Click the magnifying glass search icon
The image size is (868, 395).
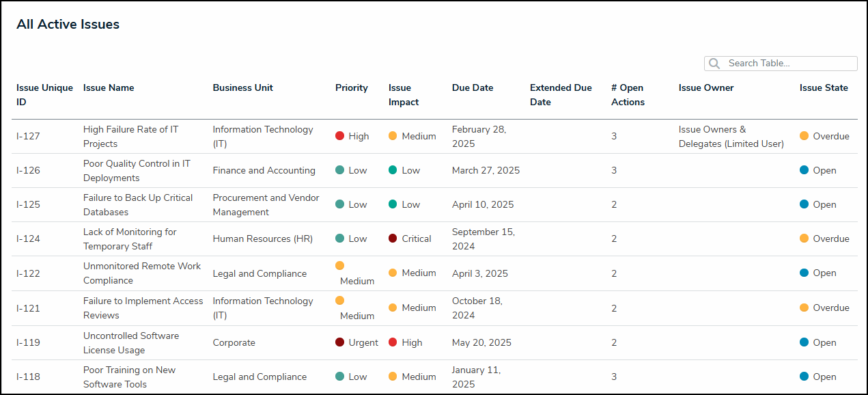point(714,64)
